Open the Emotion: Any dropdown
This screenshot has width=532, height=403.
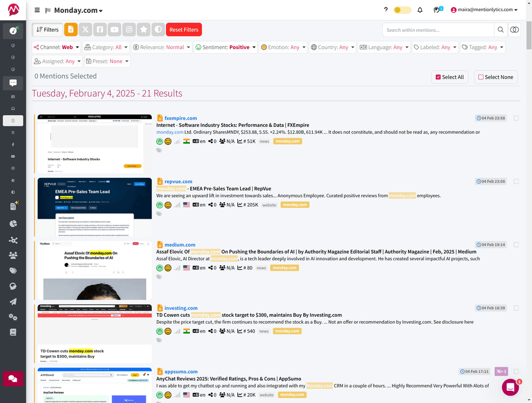tap(283, 47)
